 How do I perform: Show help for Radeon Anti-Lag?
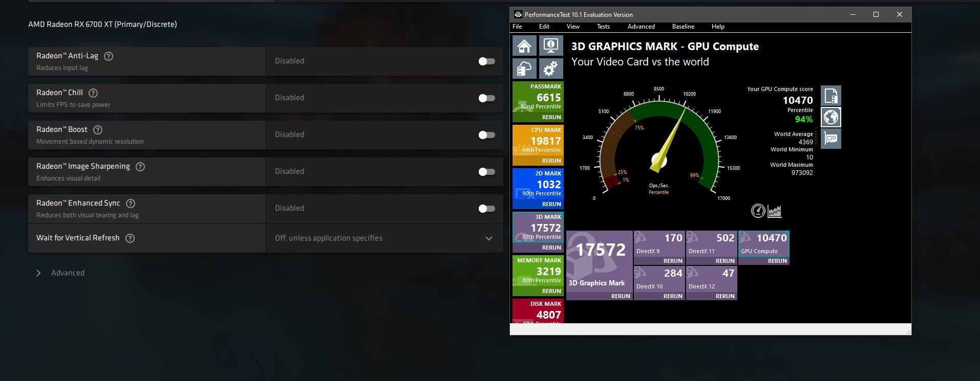(x=109, y=56)
